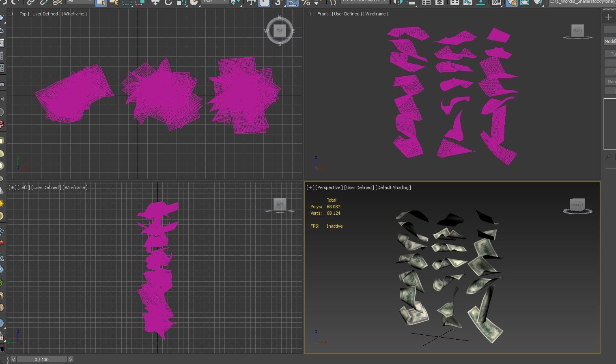Image resolution: width=616 pixels, height=364 pixels.
Task: Open the [Left] viewport view menu
Action: tap(24, 187)
